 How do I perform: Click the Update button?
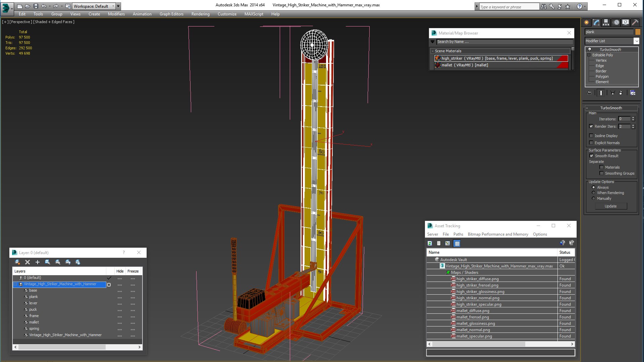tap(610, 206)
